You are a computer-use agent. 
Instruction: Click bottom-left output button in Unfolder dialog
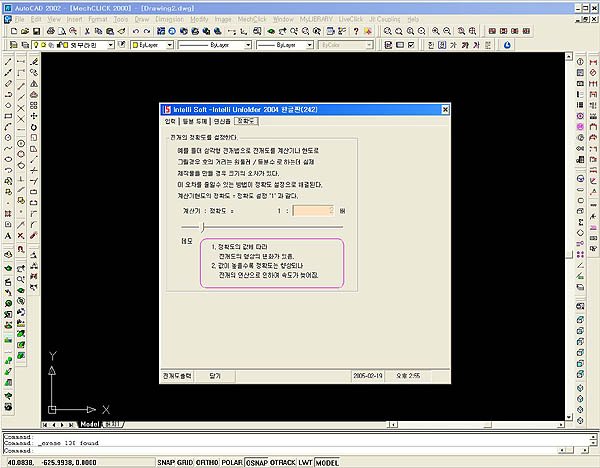[x=177, y=376]
